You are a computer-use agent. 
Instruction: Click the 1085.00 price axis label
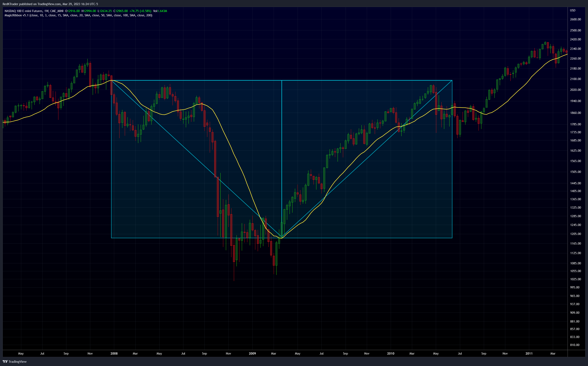click(x=575, y=263)
